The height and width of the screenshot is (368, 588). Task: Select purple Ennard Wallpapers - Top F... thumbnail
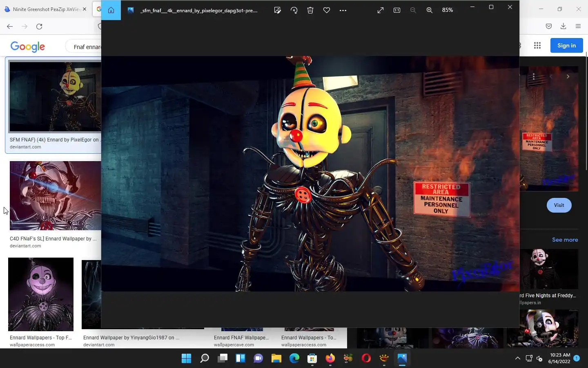41,294
